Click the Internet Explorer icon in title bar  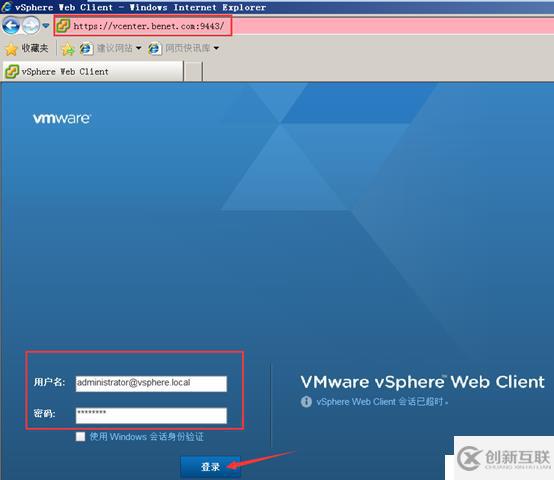coord(6,7)
